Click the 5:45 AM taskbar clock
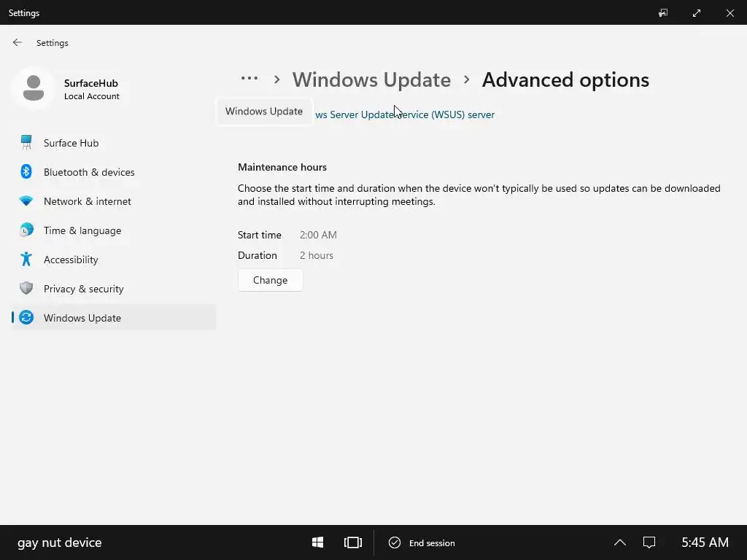The height and width of the screenshot is (560, 747). coord(705,542)
